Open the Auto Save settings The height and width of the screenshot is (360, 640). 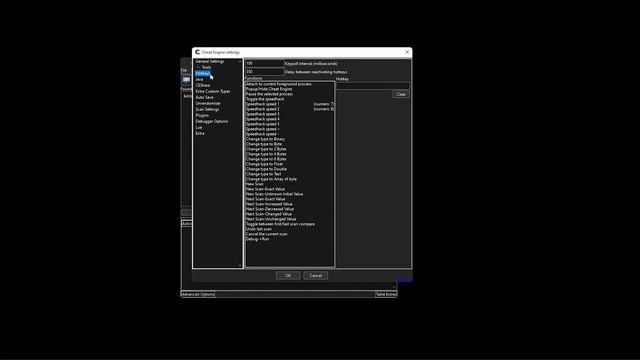click(204, 97)
